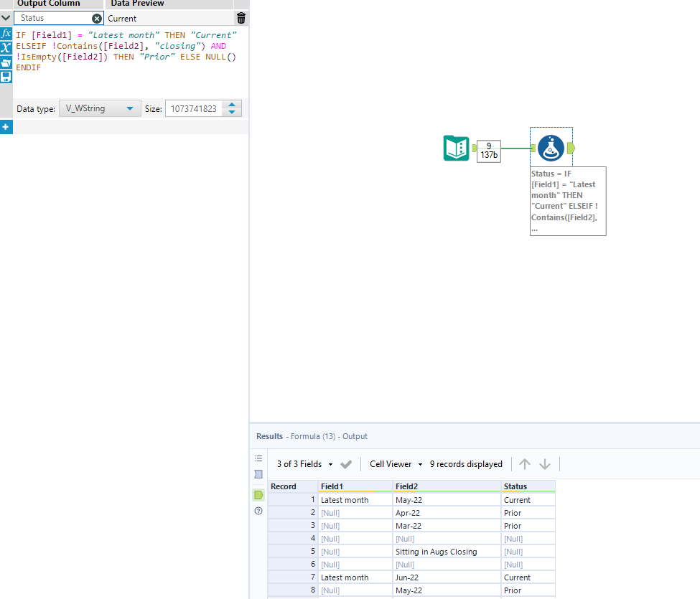This screenshot has width=700, height=599.
Task: Open the functions list in the Formula tool
Action: pyautogui.click(x=6, y=33)
